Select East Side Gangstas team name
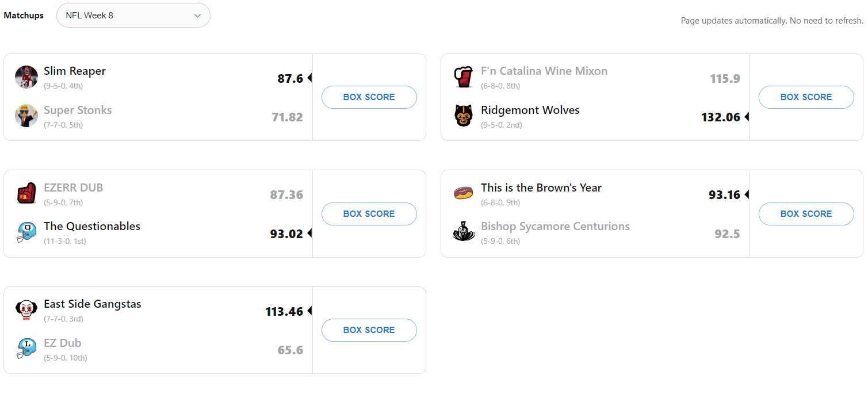 point(93,304)
